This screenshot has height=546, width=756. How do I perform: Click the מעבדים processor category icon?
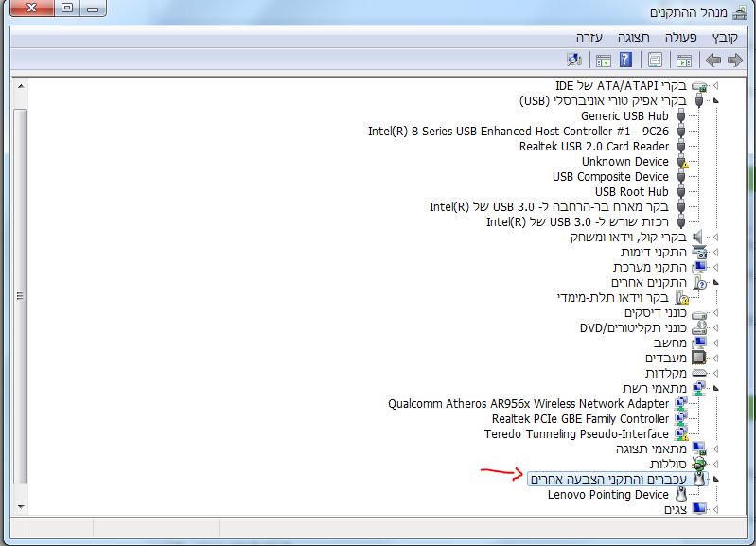[698, 358]
